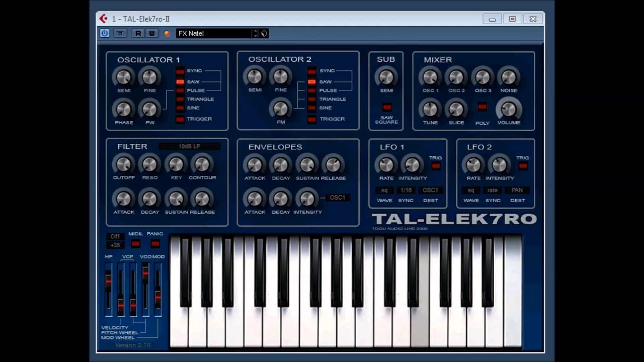Enable Oscillator 1 SINE waveform
644x362 pixels.
coord(180,108)
